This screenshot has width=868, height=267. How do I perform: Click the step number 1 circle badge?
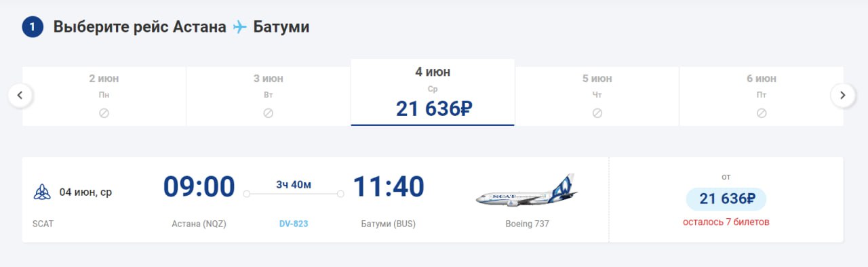tap(33, 27)
